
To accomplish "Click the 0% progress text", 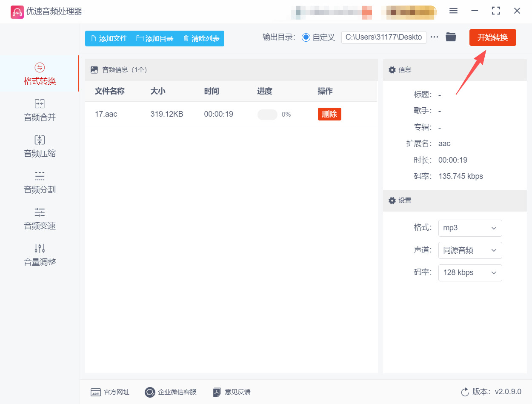I will coord(286,115).
